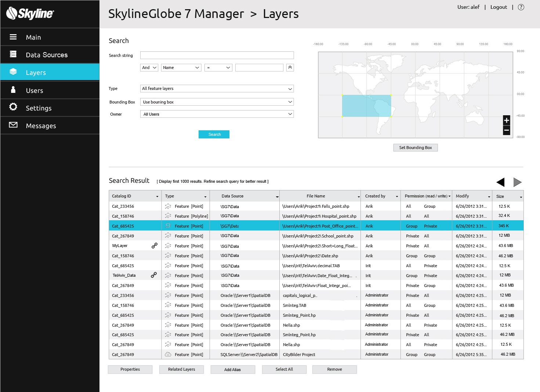Click the link icon on MyLayer row

coord(155,246)
